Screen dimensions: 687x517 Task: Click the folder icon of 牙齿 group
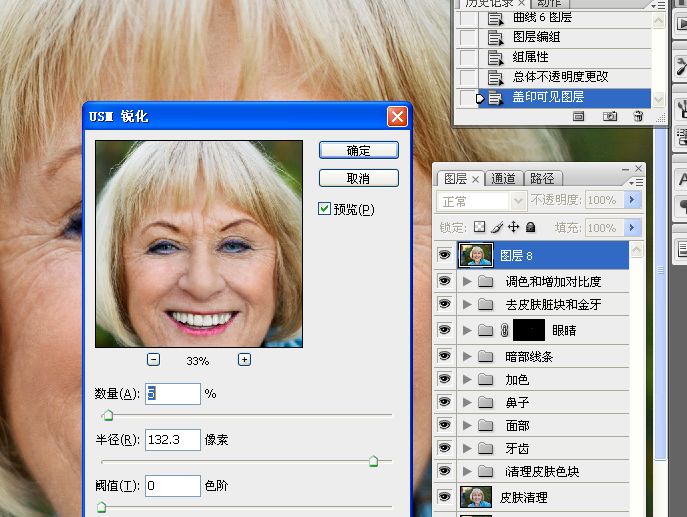[485, 448]
